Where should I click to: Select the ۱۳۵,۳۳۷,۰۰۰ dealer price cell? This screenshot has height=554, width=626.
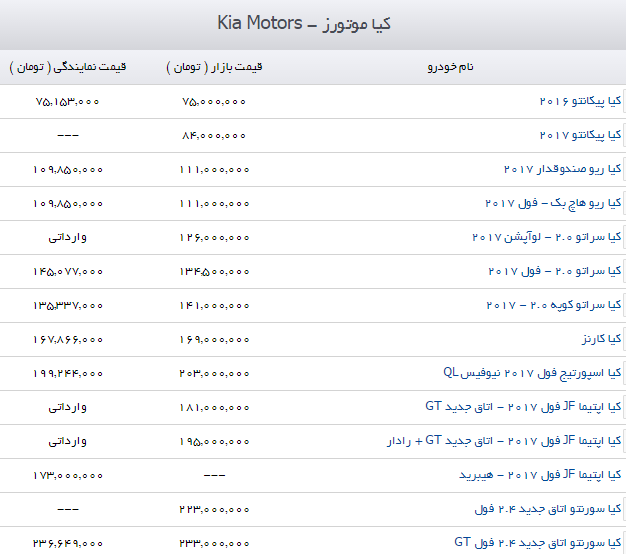click(x=68, y=306)
